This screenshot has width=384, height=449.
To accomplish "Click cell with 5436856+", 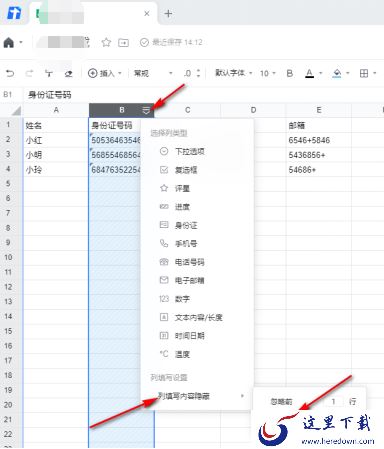I will (319, 155).
